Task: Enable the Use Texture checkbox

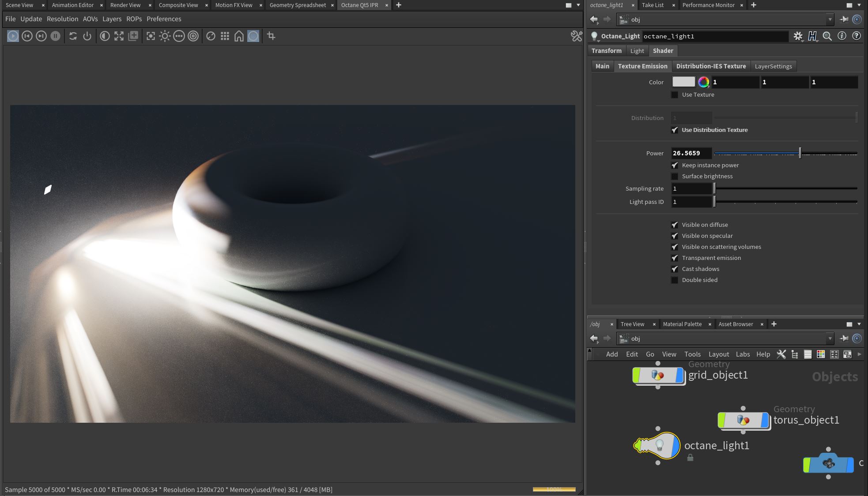Action: click(x=675, y=95)
